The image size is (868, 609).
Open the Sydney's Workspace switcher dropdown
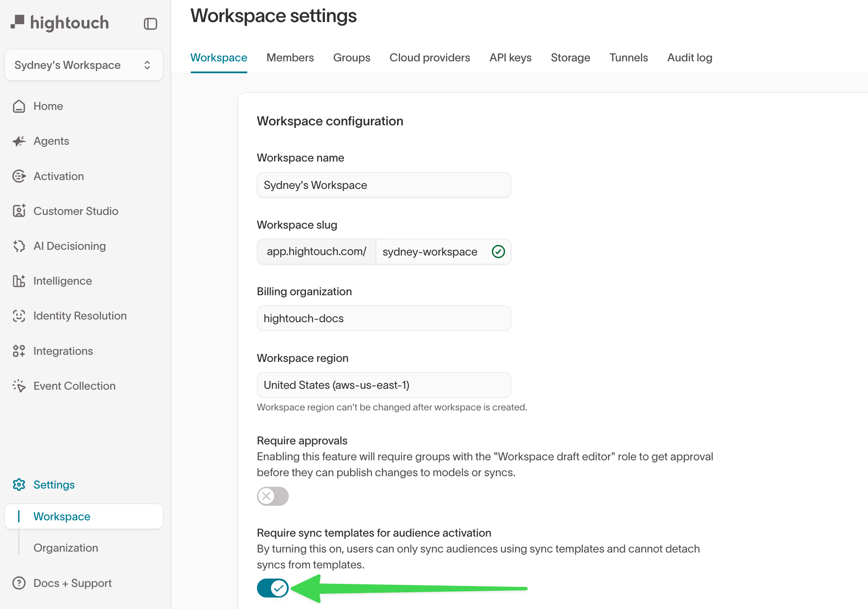[x=84, y=65]
